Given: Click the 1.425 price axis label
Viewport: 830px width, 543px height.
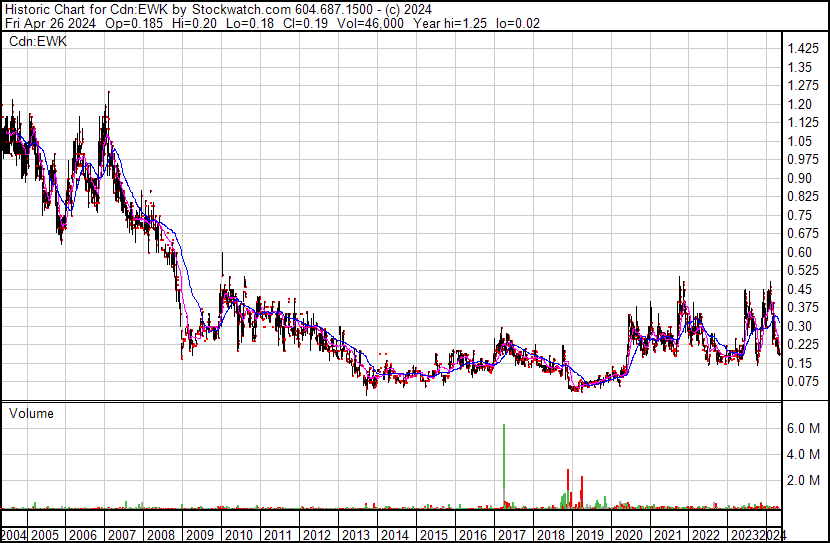Looking at the screenshot, I should point(803,49).
